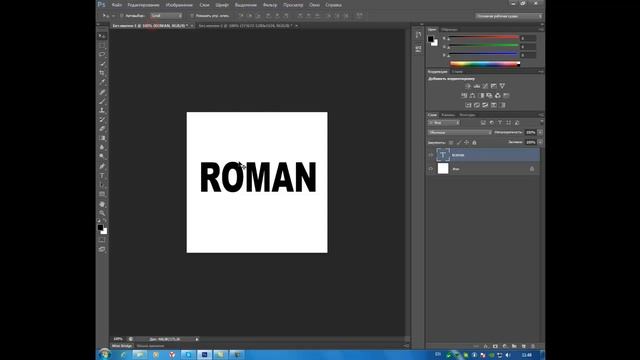640x360 pixels.
Task: Toggle lock image pixels
Action: point(459,142)
